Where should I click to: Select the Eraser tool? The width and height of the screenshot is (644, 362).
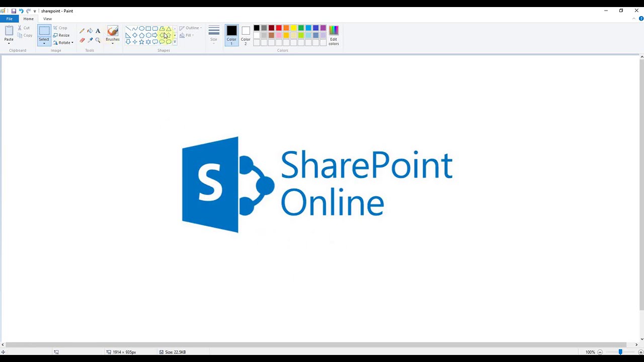click(82, 40)
